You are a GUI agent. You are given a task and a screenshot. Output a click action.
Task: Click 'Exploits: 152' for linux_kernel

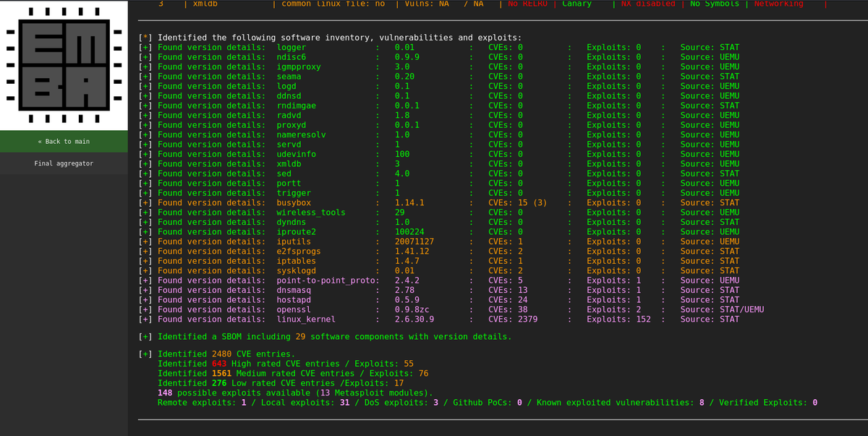pyautogui.click(x=619, y=319)
